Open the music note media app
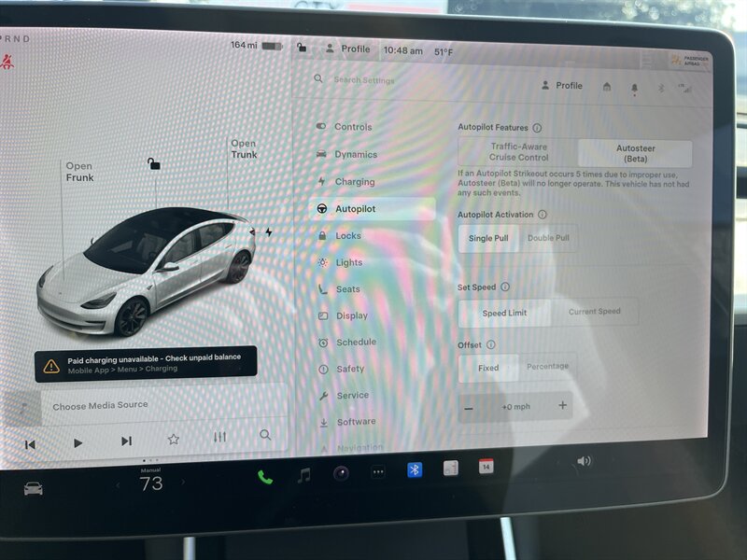The height and width of the screenshot is (560, 747). [x=303, y=475]
